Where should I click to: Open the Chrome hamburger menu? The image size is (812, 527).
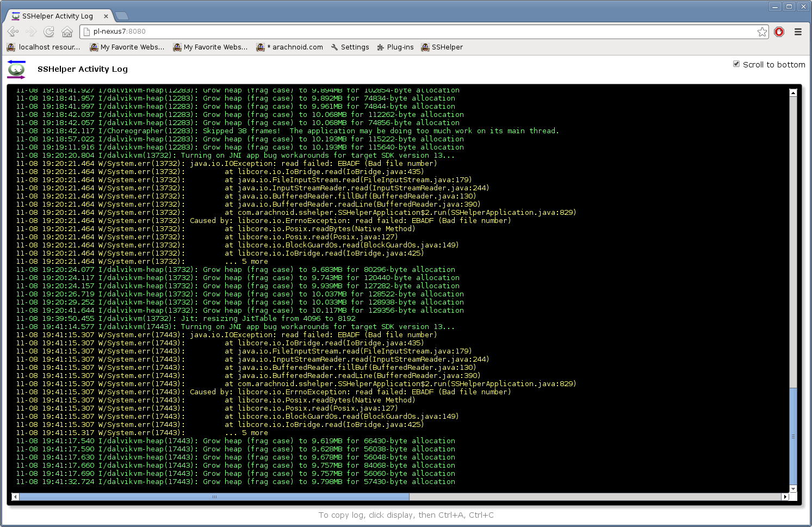(798, 32)
